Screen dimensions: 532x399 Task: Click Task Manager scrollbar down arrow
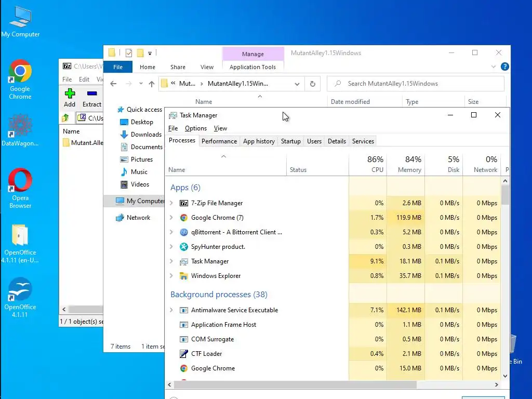pos(505,376)
